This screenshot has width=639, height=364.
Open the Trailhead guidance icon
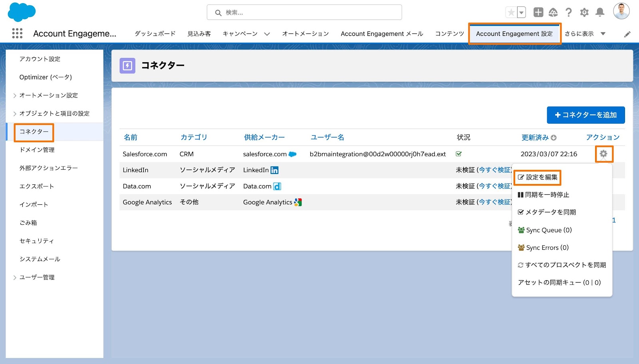[x=553, y=12]
